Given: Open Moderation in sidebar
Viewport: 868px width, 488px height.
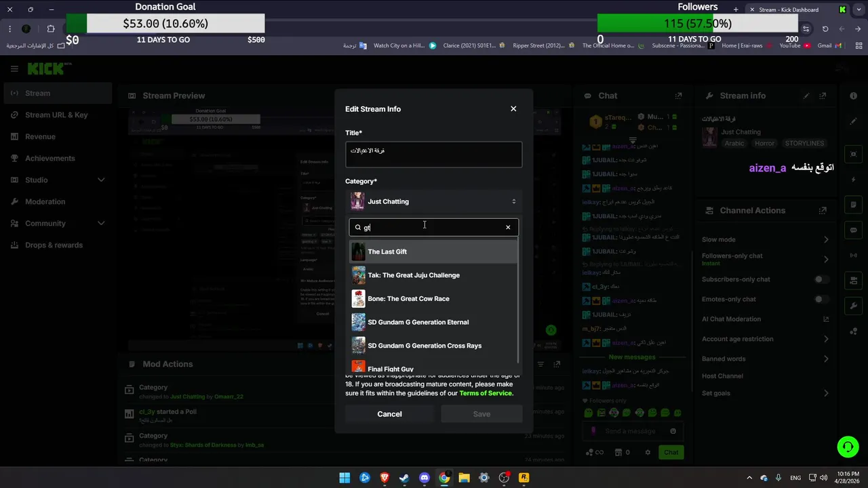Looking at the screenshot, I should point(58,201).
